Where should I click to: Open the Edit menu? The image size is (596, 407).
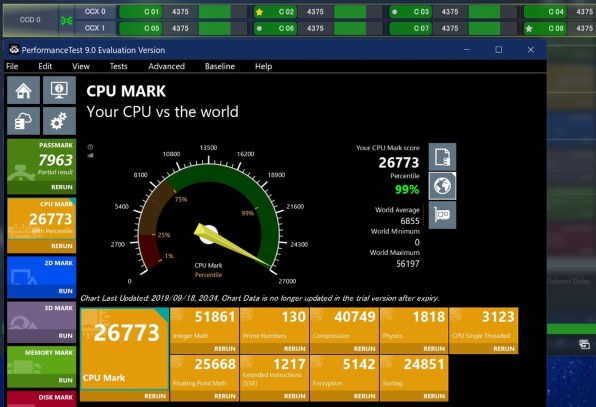coord(45,67)
